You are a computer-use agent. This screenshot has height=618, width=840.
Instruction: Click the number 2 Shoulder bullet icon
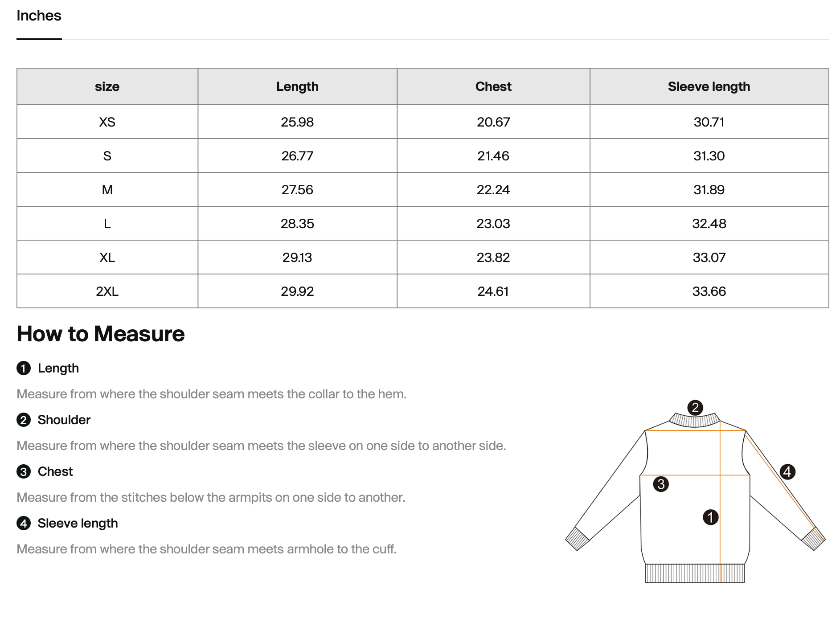tap(24, 420)
